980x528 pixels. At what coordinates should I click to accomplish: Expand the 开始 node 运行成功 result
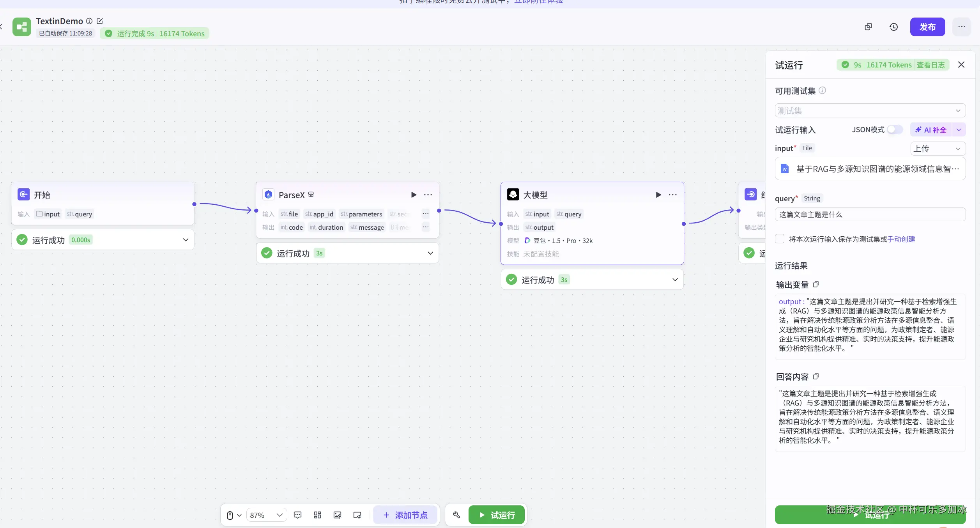pos(186,240)
